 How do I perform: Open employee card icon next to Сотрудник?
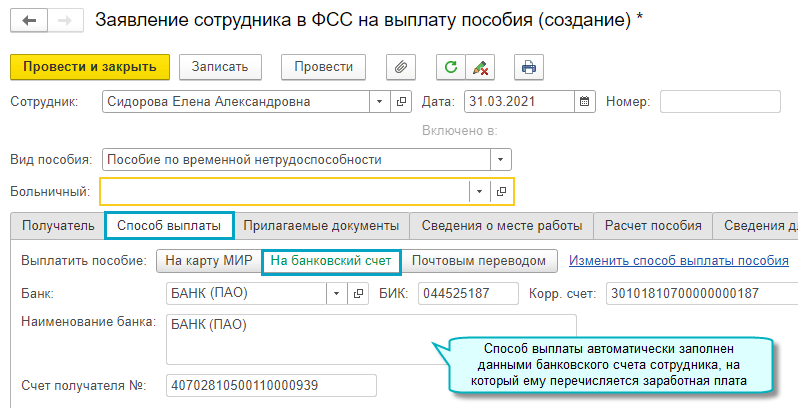click(x=401, y=101)
